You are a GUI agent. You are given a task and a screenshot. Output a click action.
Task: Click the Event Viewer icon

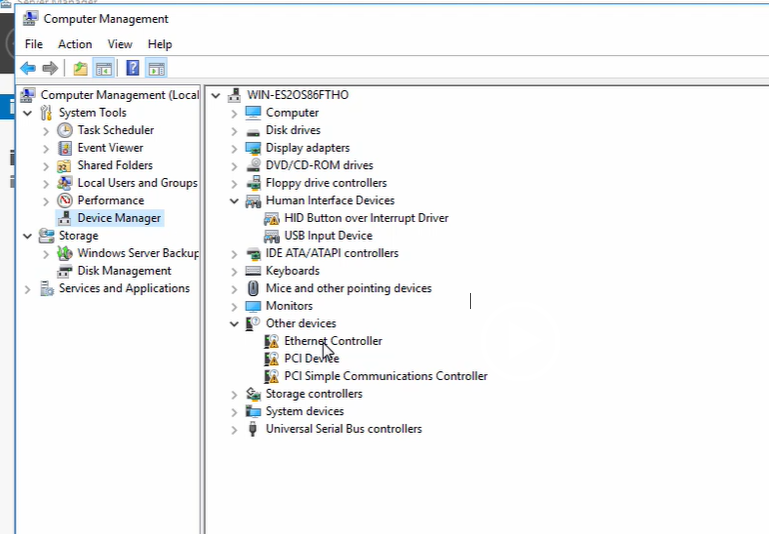tap(65, 148)
